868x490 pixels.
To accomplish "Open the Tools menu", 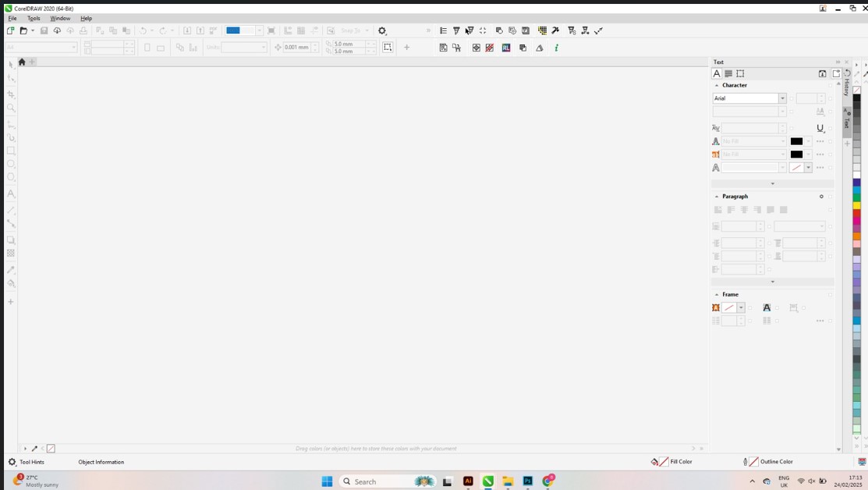I will 34,18.
